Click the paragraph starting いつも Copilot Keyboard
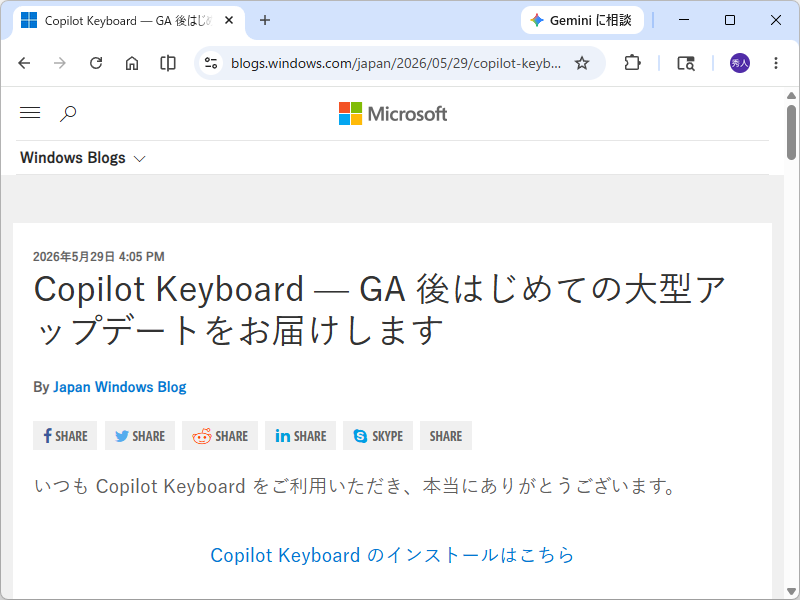Image resolution: width=800 pixels, height=600 pixels. pyautogui.click(x=356, y=486)
